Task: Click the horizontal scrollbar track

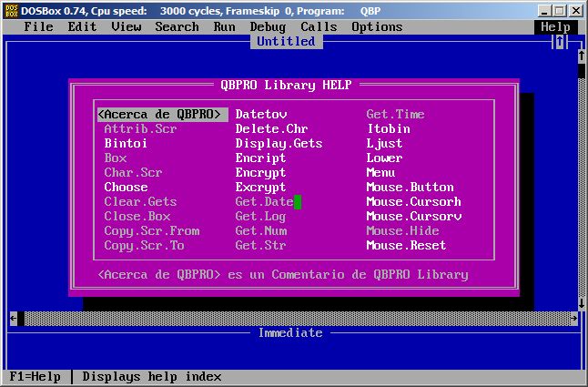Action: coord(293,318)
